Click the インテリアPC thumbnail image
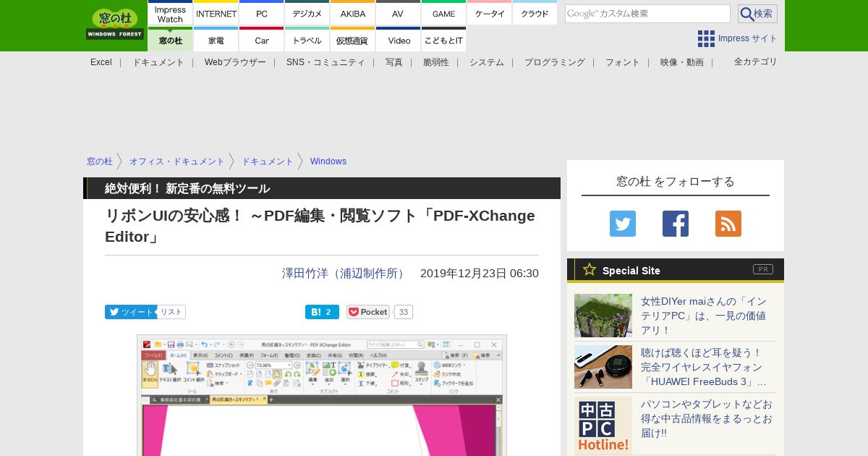The image size is (868, 456). point(603,316)
